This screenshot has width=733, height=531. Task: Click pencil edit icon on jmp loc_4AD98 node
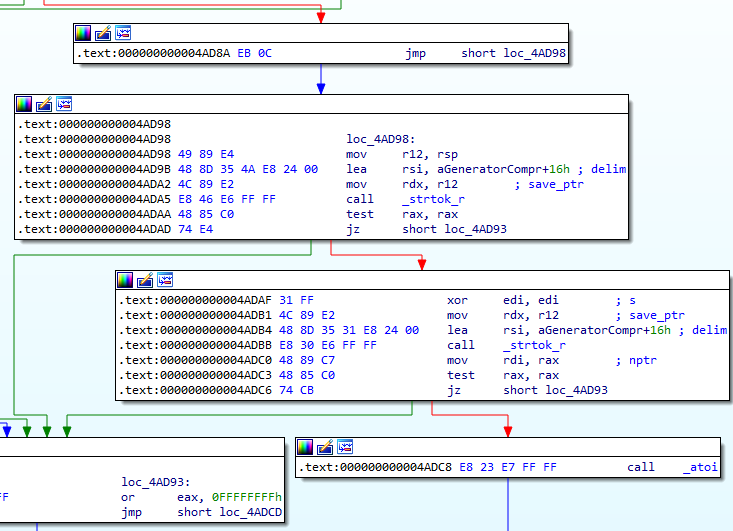coord(103,33)
